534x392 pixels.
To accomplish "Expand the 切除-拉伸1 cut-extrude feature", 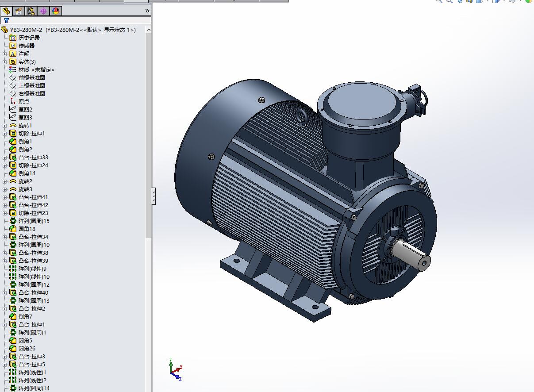I will click(x=5, y=134).
